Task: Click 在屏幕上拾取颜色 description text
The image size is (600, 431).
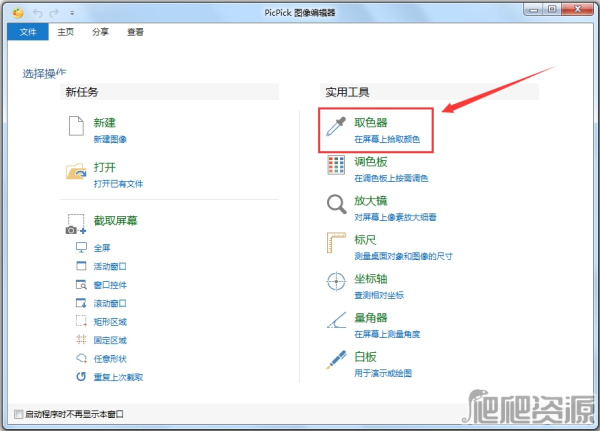Action: (x=387, y=139)
